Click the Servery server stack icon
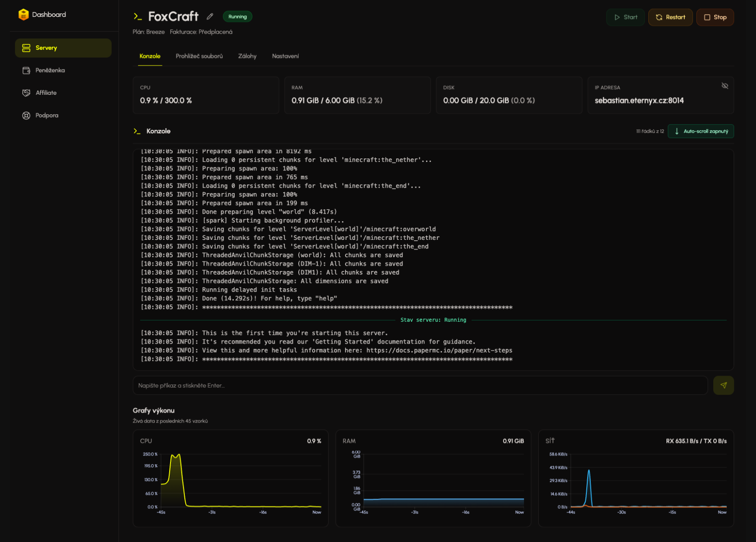 pyautogui.click(x=26, y=48)
